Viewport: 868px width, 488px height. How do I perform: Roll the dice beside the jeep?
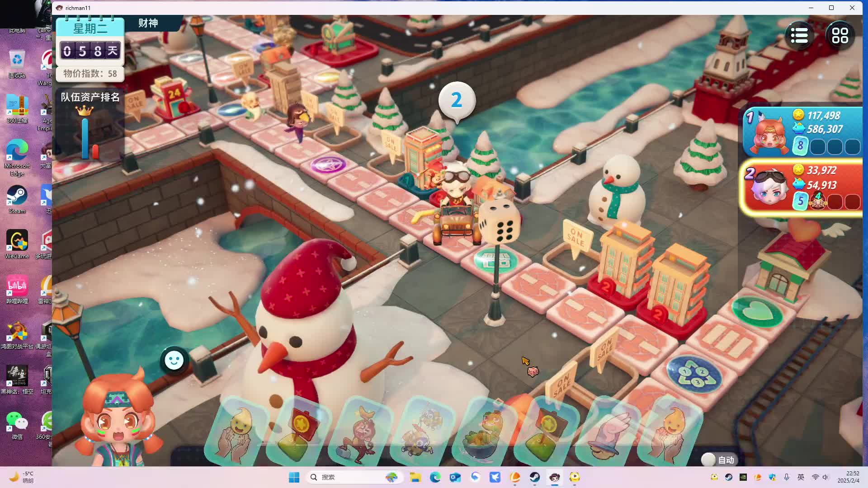pos(500,222)
